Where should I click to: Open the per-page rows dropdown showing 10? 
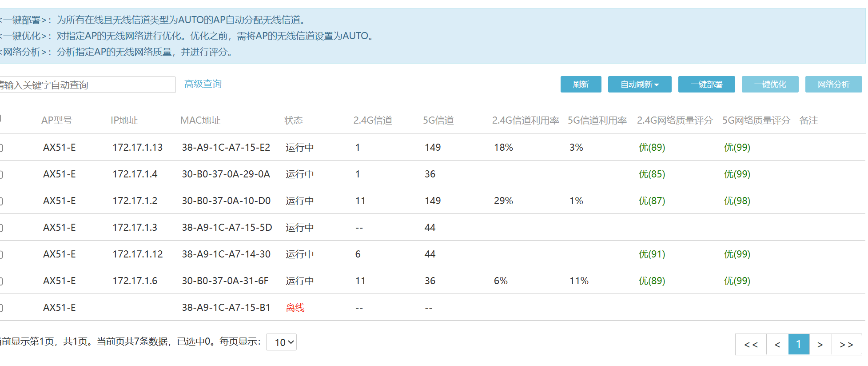[281, 342]
